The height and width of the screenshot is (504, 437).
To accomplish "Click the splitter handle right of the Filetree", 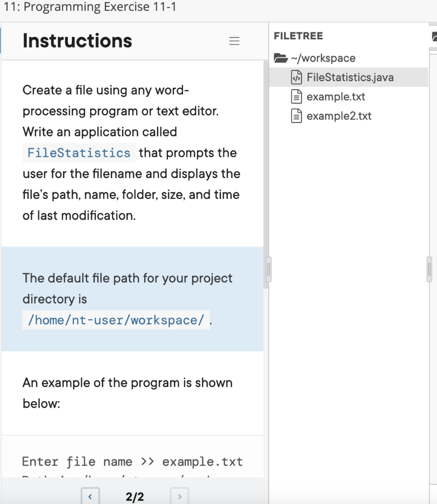I will tap(429, 269).
